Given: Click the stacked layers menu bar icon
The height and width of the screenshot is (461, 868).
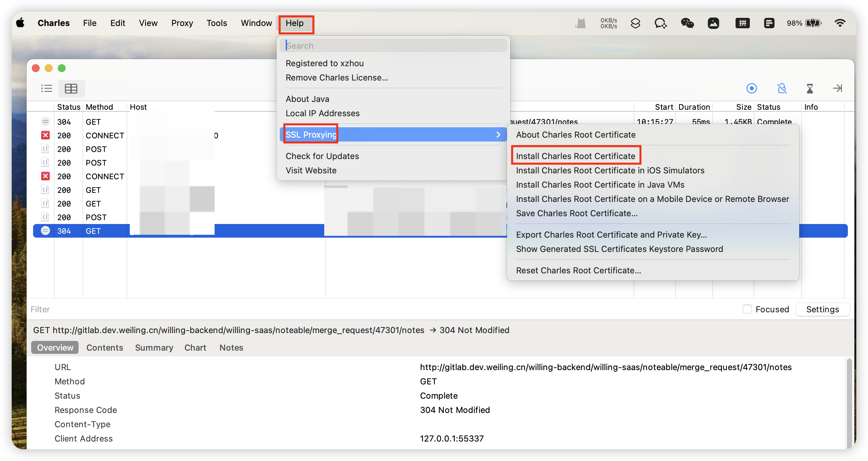Looking at the screenshot, I should point(635,23).
